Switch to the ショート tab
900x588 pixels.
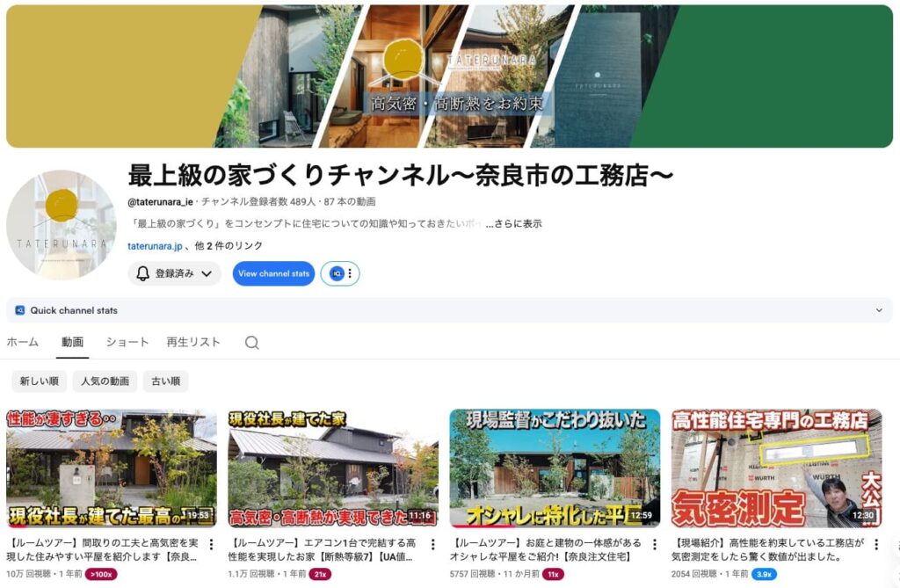coord(127,342)
